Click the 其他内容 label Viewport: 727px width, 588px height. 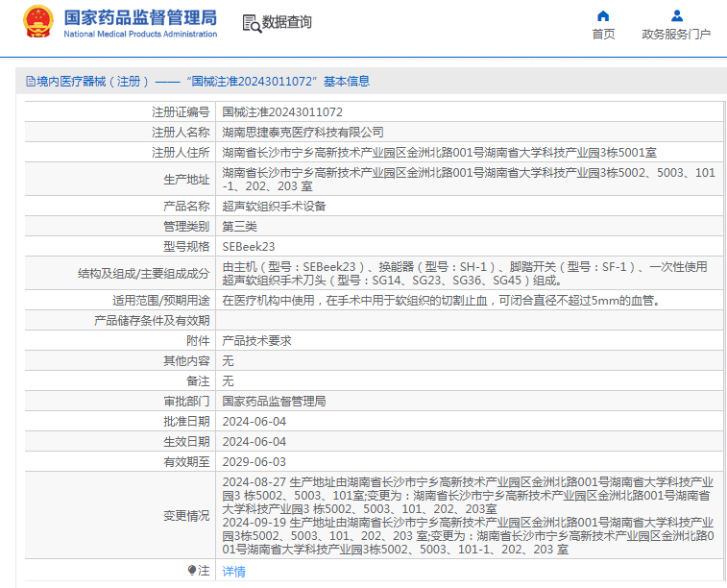tap(186, 361)
